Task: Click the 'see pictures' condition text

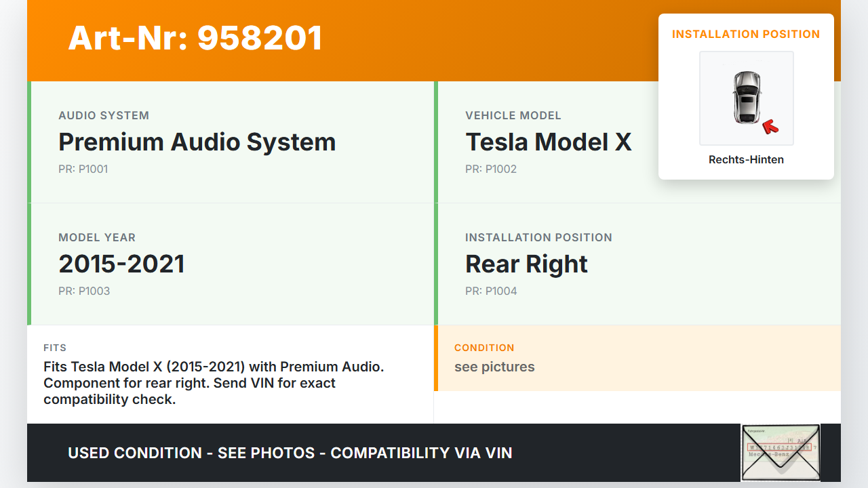Action: [494, 367]
